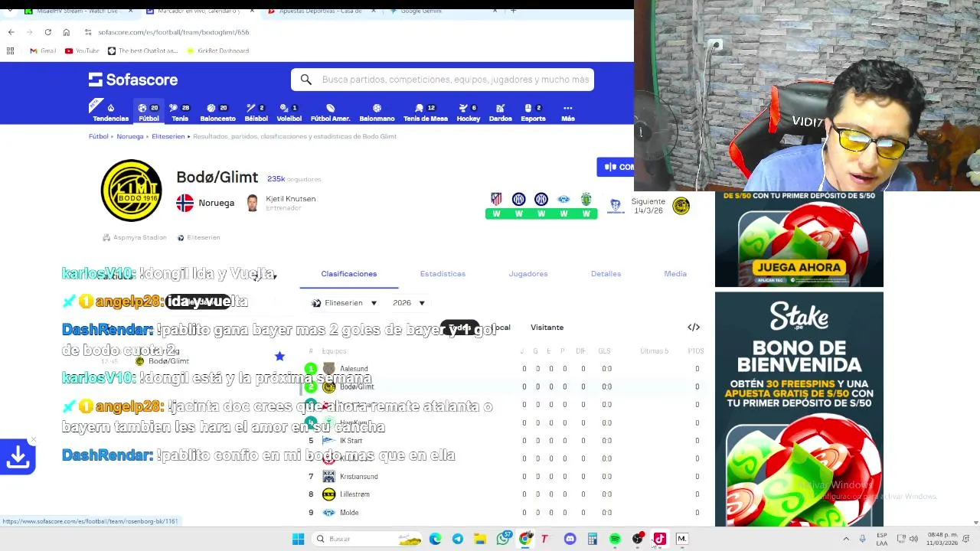Open the Fútbol Amer. section

[330, 112]
